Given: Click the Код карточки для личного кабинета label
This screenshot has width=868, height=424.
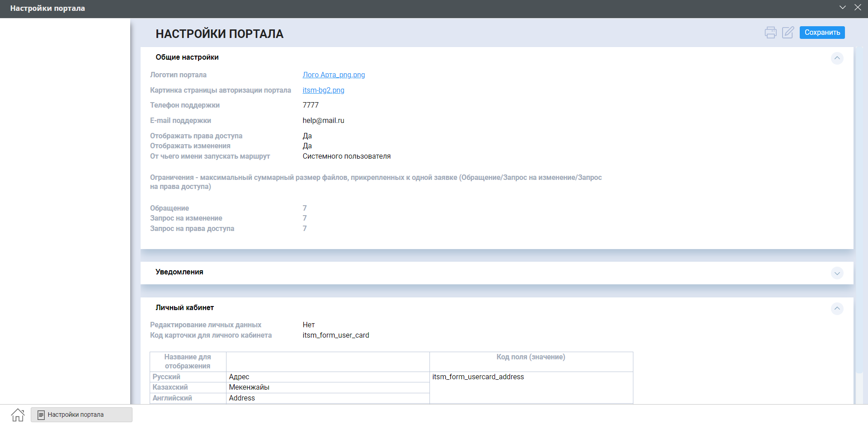Looking at the screenshot, I should point(211,335).
